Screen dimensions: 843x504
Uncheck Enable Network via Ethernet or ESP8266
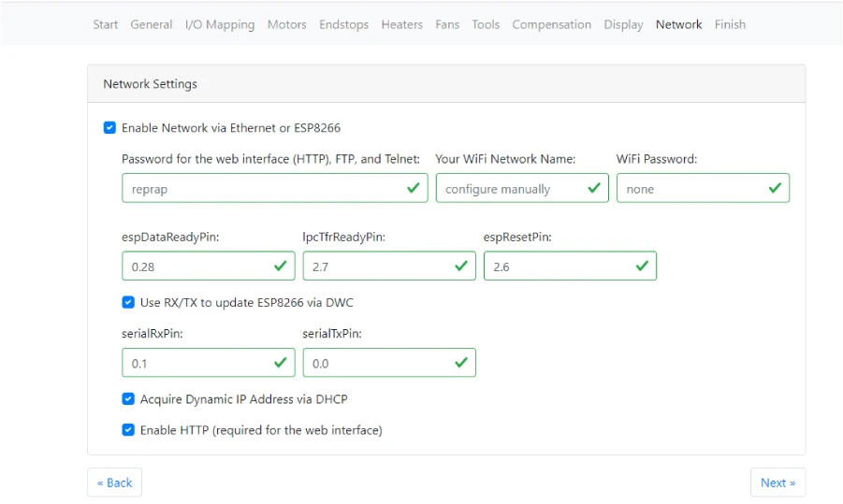tap(109, 128)
